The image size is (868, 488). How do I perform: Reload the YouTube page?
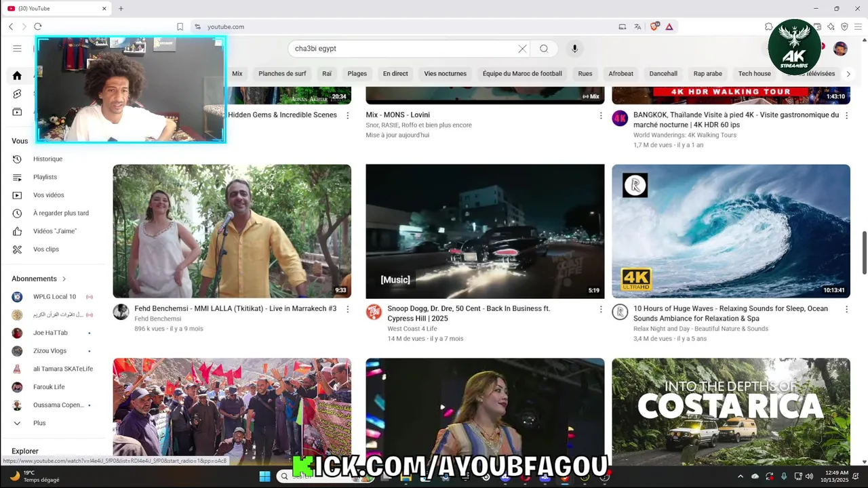38,26
